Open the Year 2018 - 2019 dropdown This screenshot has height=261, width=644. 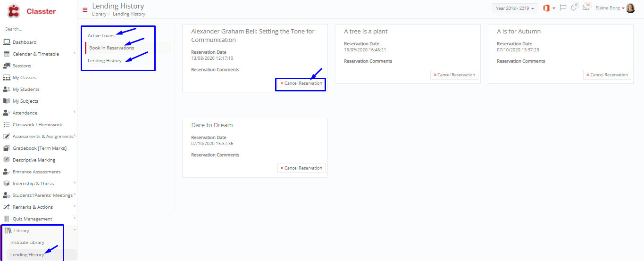(x=515, y=8)
